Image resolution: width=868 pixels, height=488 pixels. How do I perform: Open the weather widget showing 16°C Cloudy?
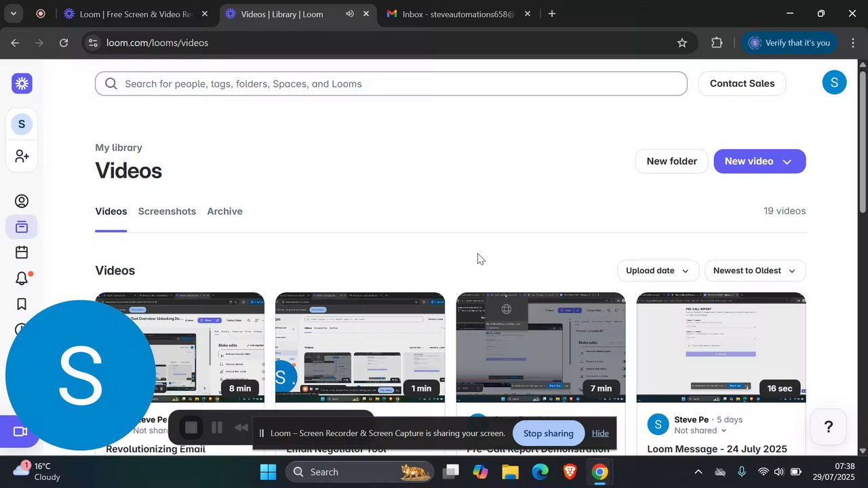[37, 472]
